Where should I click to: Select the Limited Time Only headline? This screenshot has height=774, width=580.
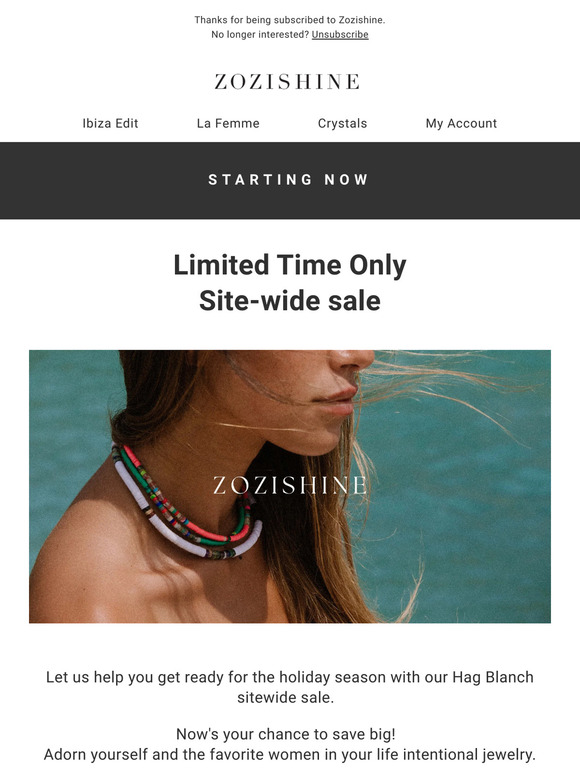point(290,265)
